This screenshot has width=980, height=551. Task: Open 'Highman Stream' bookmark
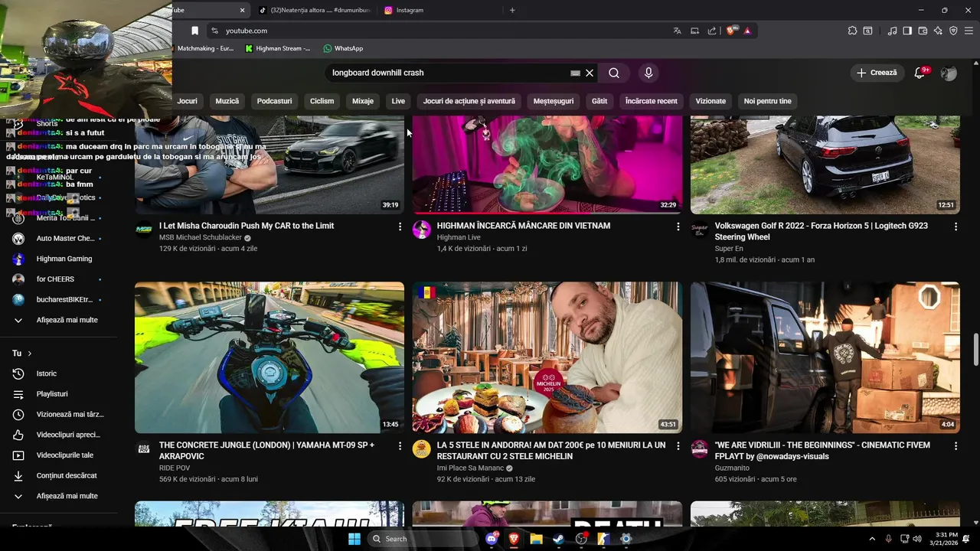coord(278,48)
